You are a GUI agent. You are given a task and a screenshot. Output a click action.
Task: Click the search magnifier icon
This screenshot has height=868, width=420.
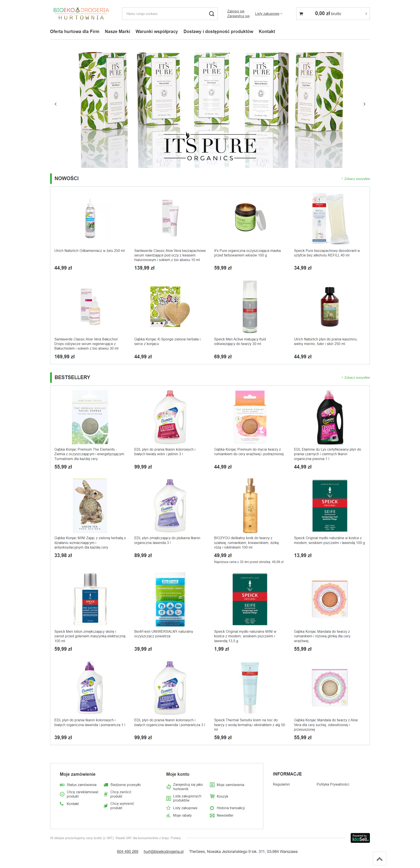(211, 14)
